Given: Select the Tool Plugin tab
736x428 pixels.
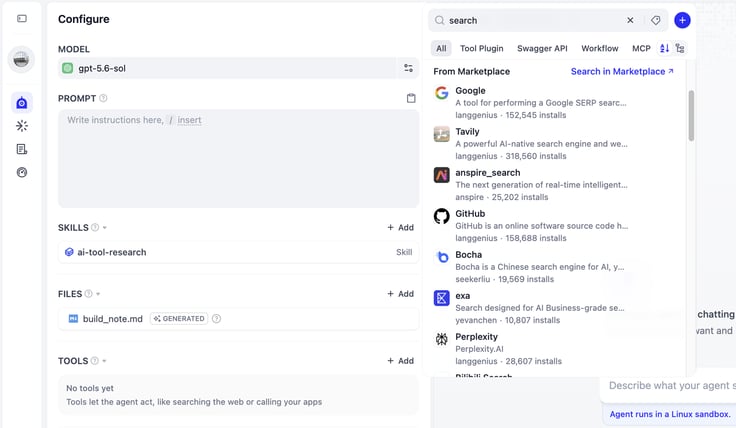Looking at the screenshot, I should pyautogui.click(x=482, y=48).
